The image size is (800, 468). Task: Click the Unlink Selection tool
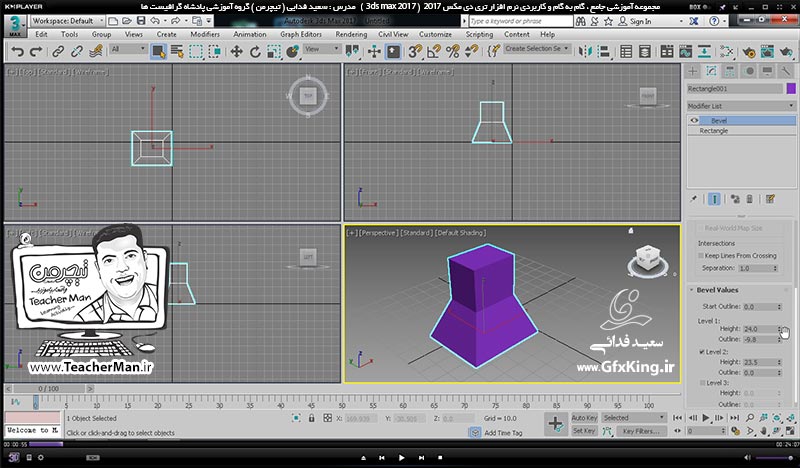[77, 52]
